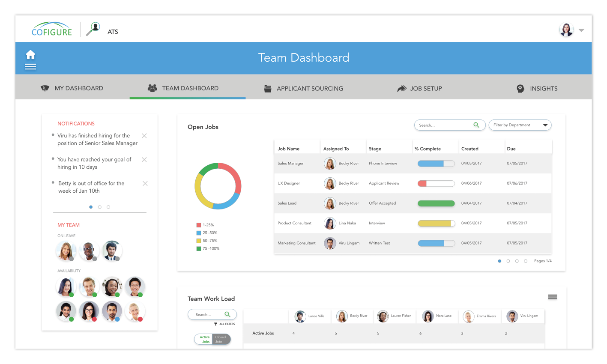Screen dimensions: 607x364
Task: Dismiss the Betty out of office notification
Action: [x=145, y=183]
